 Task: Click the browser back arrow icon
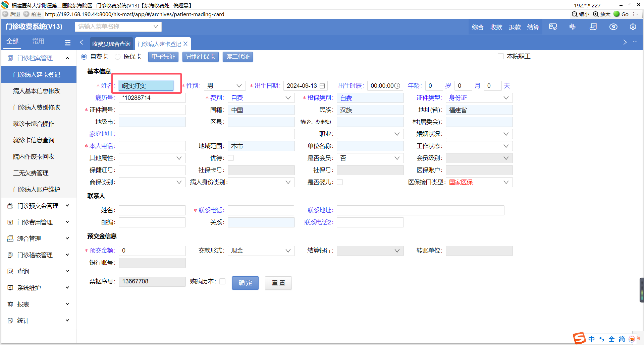click(x=5, y=14)
